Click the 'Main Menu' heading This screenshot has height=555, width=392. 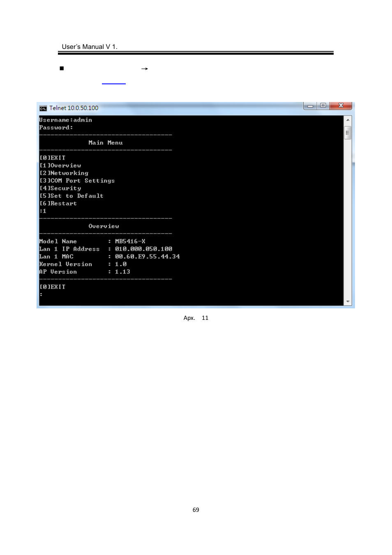[106, 143]
